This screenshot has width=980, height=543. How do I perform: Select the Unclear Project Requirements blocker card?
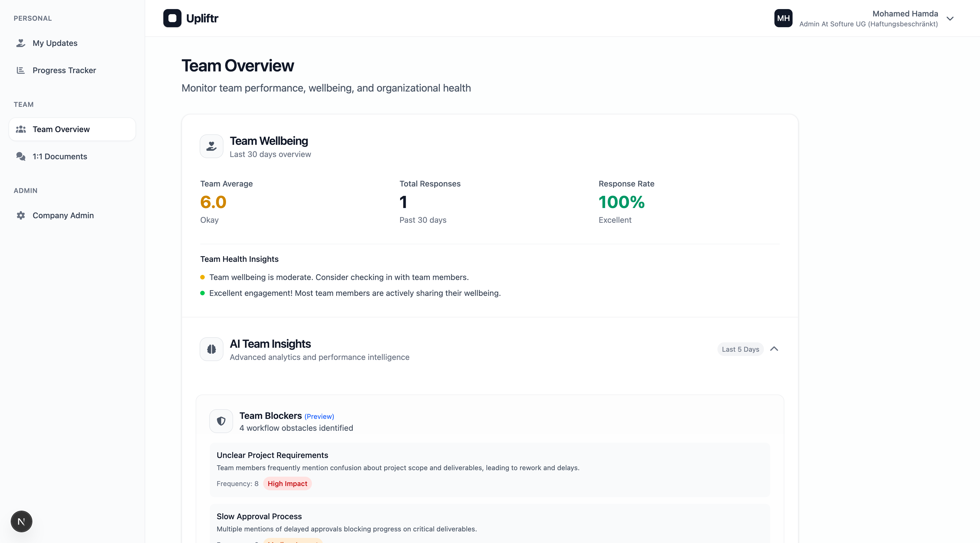click(490, 469)
